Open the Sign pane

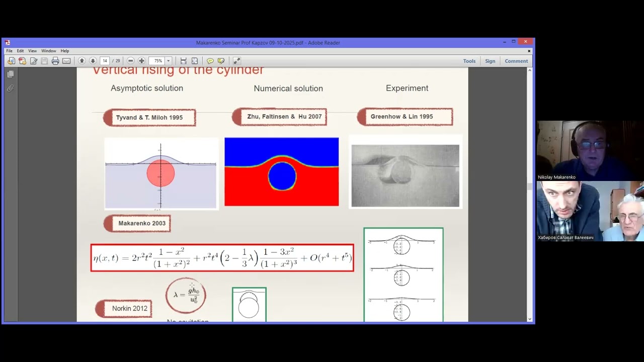490,61
